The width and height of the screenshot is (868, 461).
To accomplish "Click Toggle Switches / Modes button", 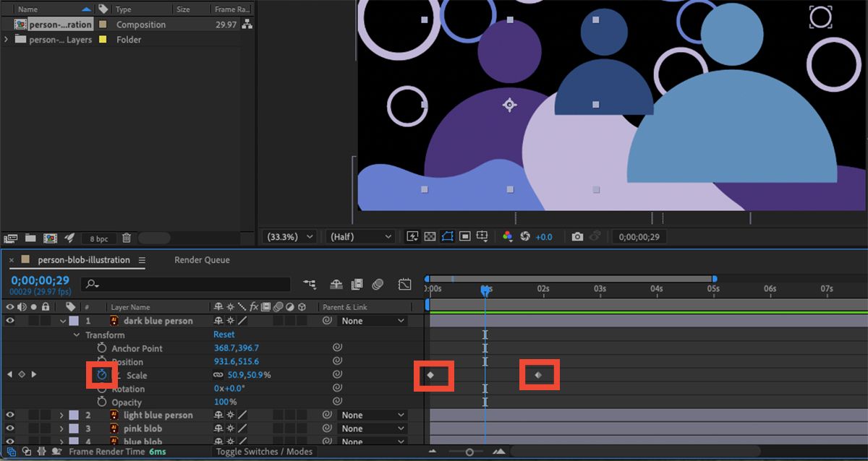I will pos(264,452).
